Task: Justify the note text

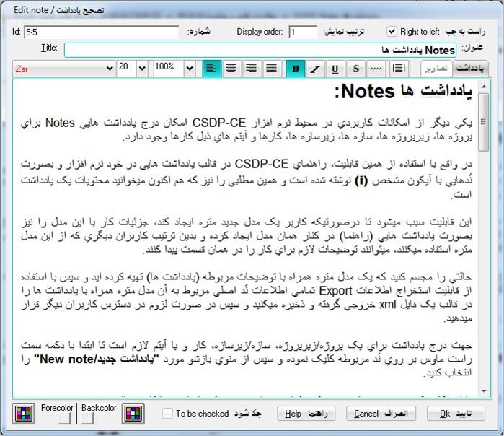Action: pyautogui.click(x=272, y=69)
